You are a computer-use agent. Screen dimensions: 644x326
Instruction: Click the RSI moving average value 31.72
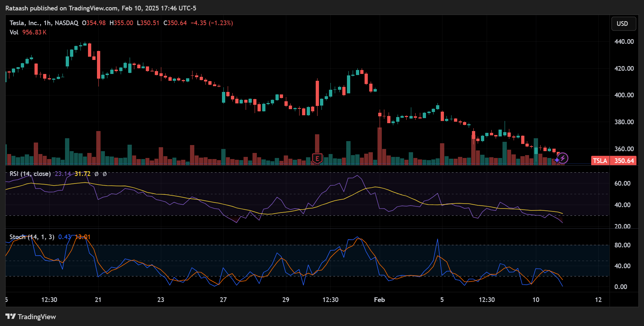(83, 174)
